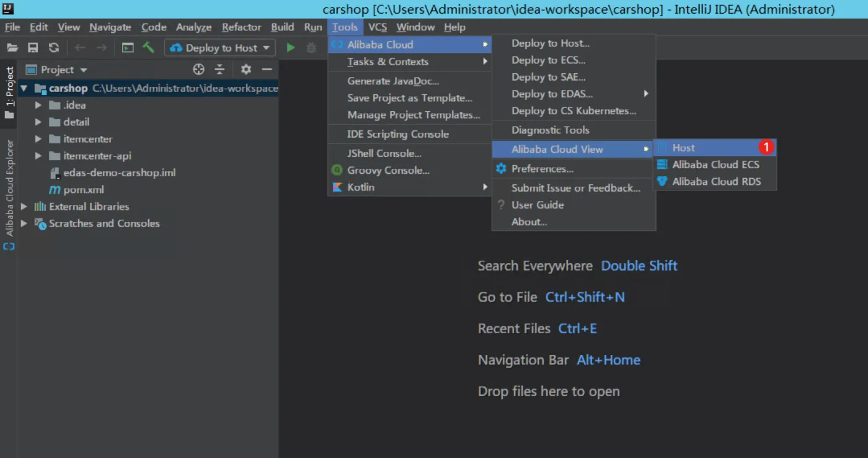The width and height of the screenshot is (868, 458).
Task: Open the View menu
Action: pyautogui.click(x=69, y=27)
